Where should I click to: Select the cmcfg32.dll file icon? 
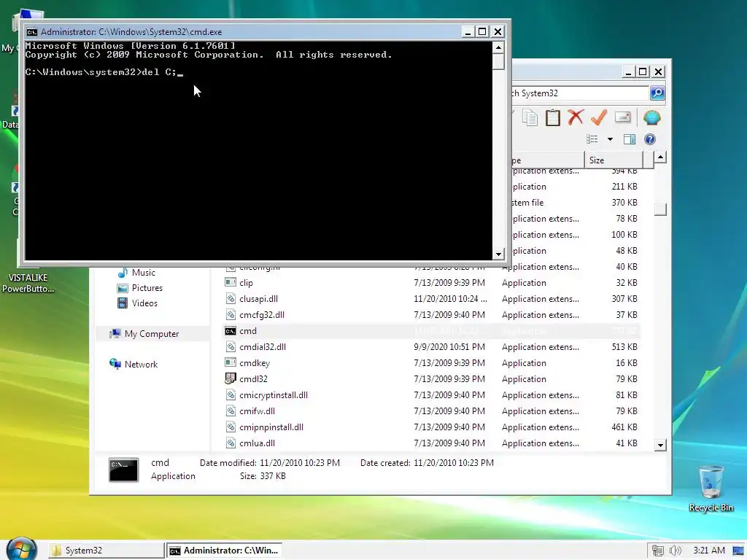(231, 315)
